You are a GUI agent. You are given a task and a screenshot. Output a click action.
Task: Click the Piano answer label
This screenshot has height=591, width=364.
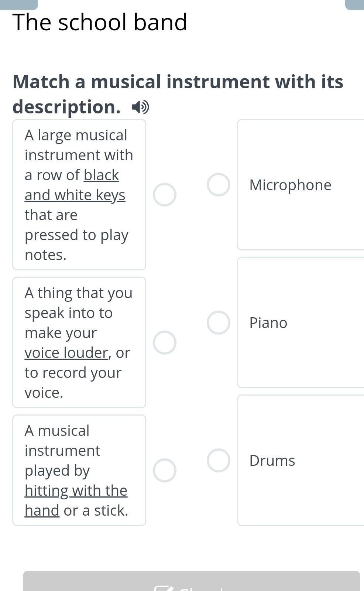268,322
